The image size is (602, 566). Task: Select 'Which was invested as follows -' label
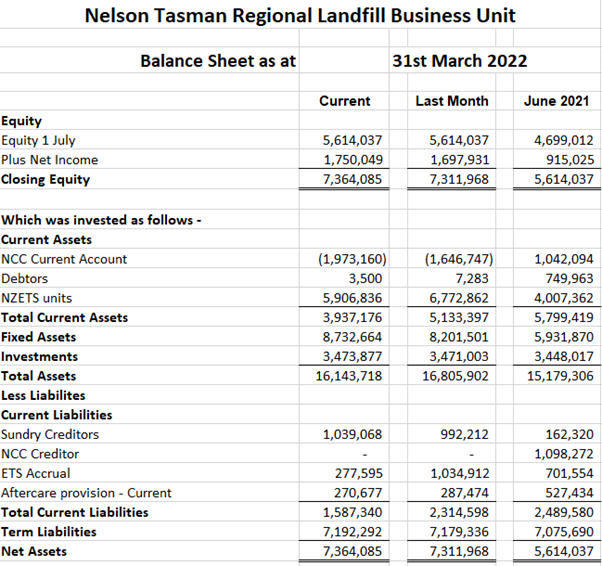coord(101,220)
